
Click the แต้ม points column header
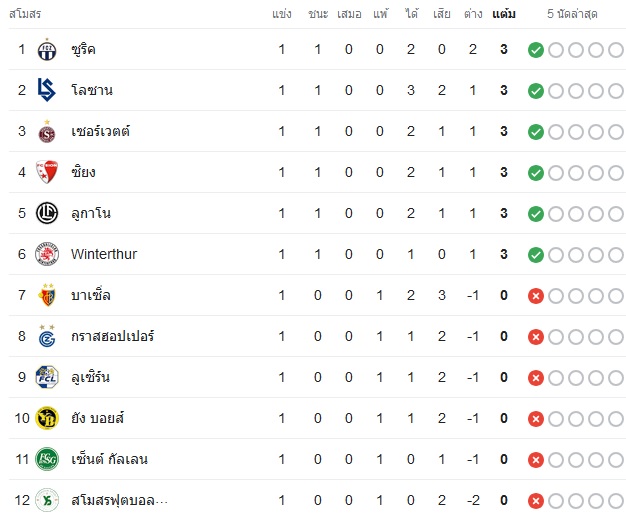(x=504, y=14)
